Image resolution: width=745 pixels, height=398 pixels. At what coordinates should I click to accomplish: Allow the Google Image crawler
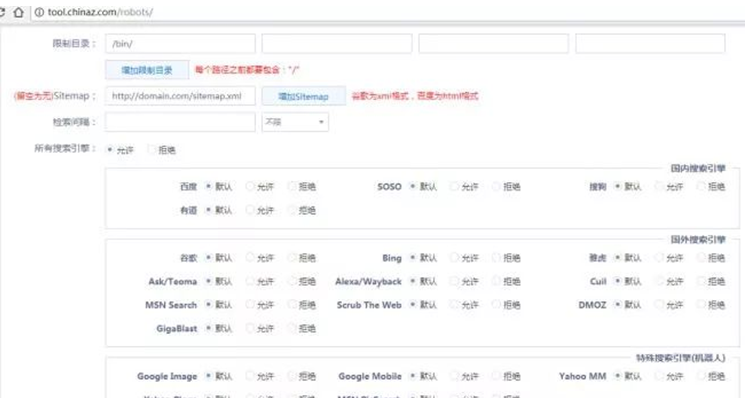(250, 376)
